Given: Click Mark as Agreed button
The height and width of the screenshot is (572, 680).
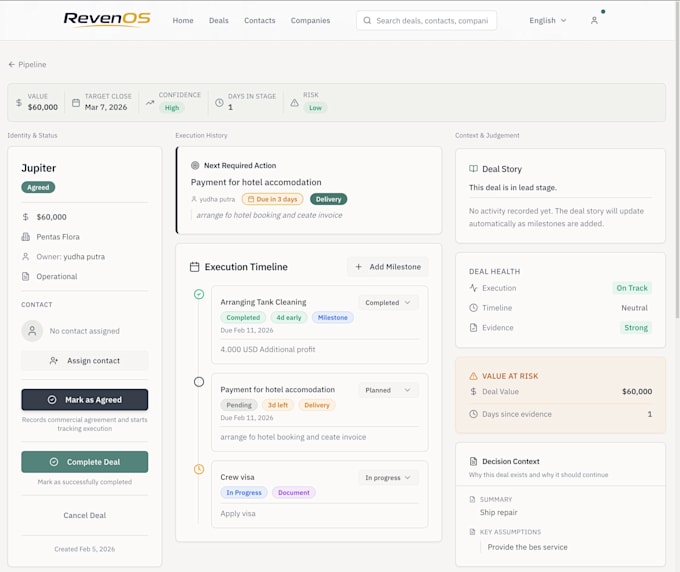Looking at the screenshot, I should 85,399.
